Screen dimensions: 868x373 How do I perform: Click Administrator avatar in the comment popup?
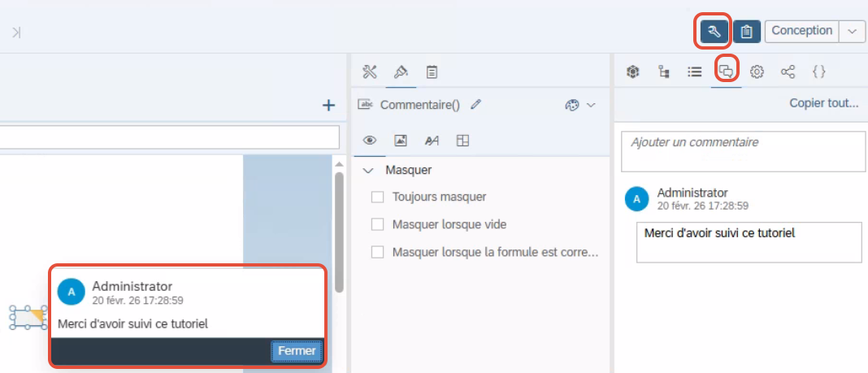pos(72,293)
